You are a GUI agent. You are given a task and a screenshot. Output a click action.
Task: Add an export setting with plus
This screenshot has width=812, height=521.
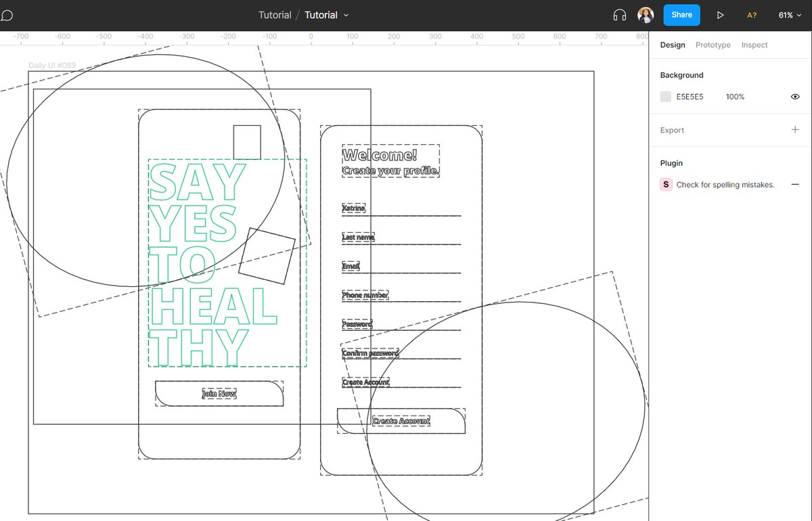click(x=795, y=130)
